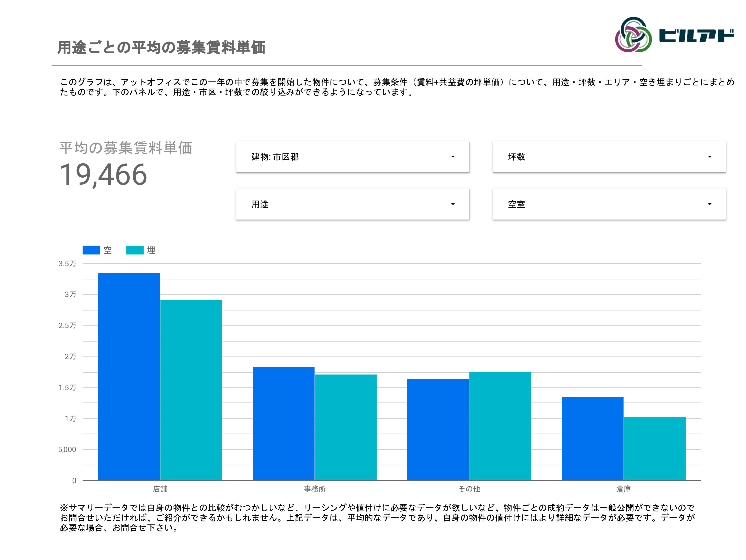Click the 埋 bar for その他
The image size is (746, 560).
[x=500, y=426]
